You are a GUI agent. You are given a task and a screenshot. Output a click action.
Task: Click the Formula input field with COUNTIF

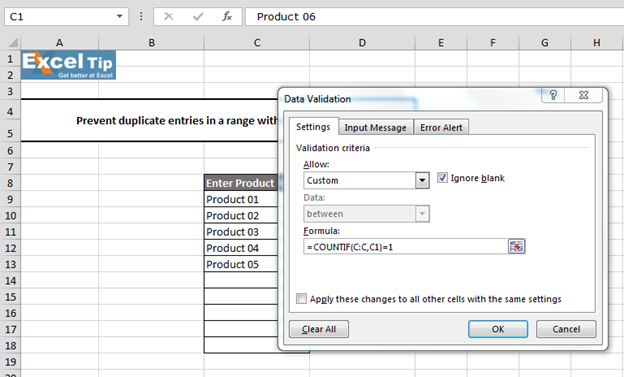(406, 247)
